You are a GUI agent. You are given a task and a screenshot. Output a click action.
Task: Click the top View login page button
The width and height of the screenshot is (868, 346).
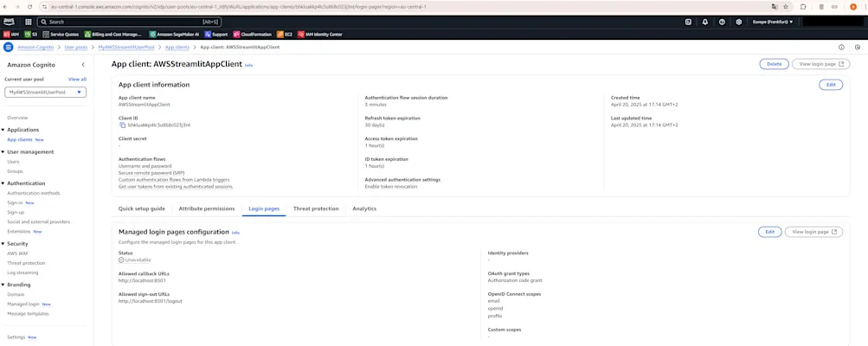pos(821,64)
